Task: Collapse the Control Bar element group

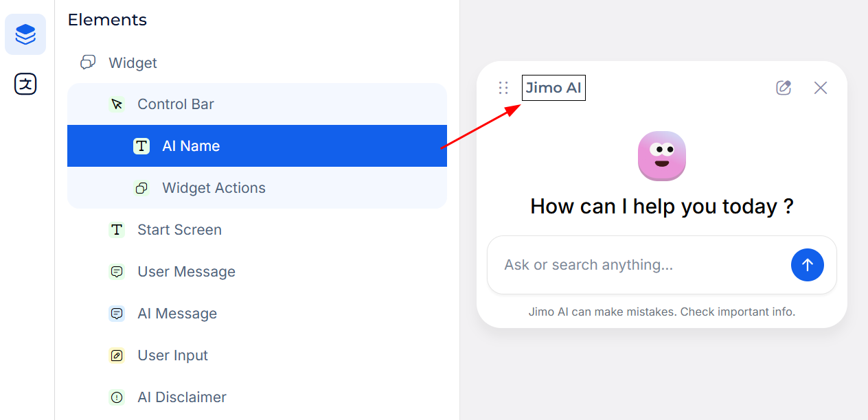Action: click(x=176, y=104)
